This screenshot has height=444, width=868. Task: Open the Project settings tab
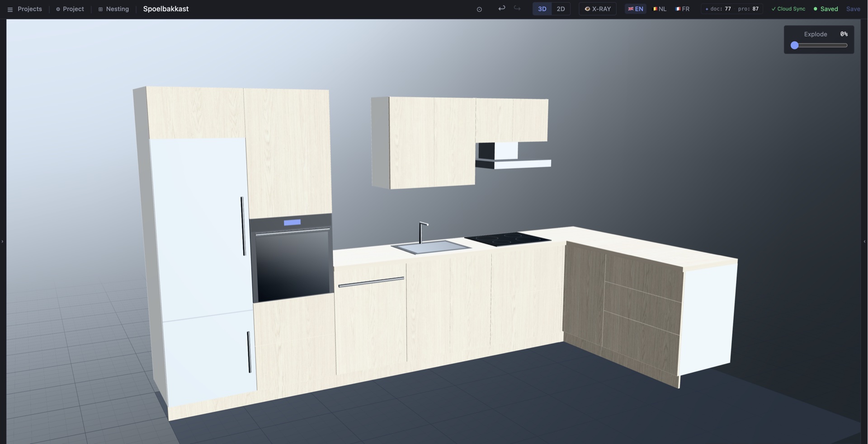tap(70, 9)
